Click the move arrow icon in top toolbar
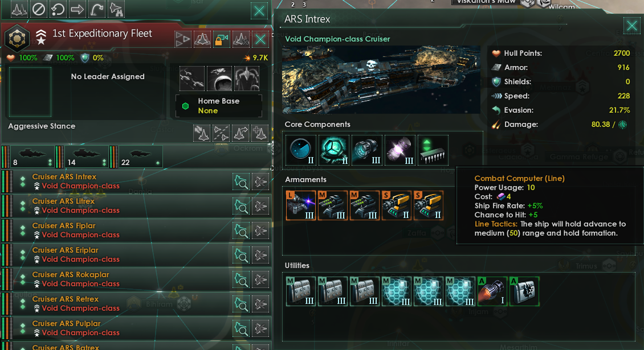 [77, 9]
